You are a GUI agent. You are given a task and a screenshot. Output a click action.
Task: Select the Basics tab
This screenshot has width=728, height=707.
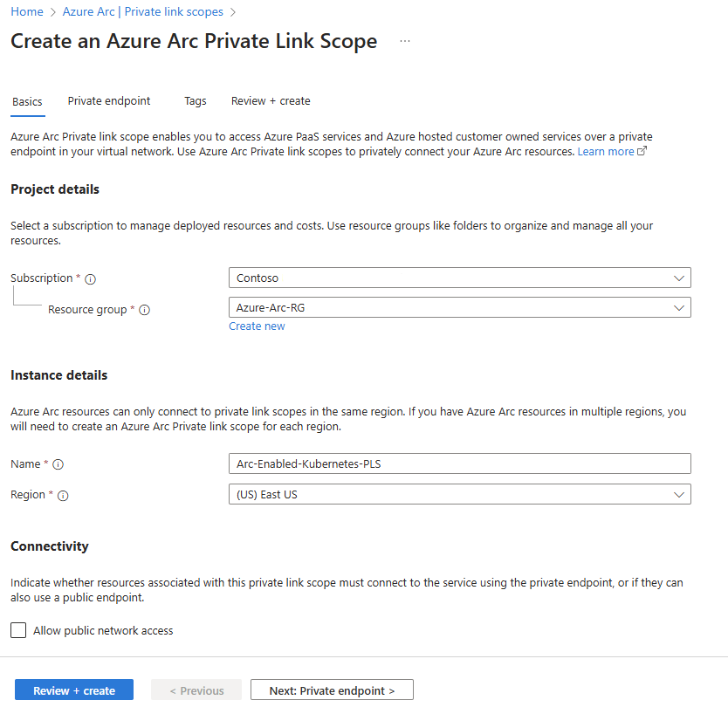tap(27, 102)
